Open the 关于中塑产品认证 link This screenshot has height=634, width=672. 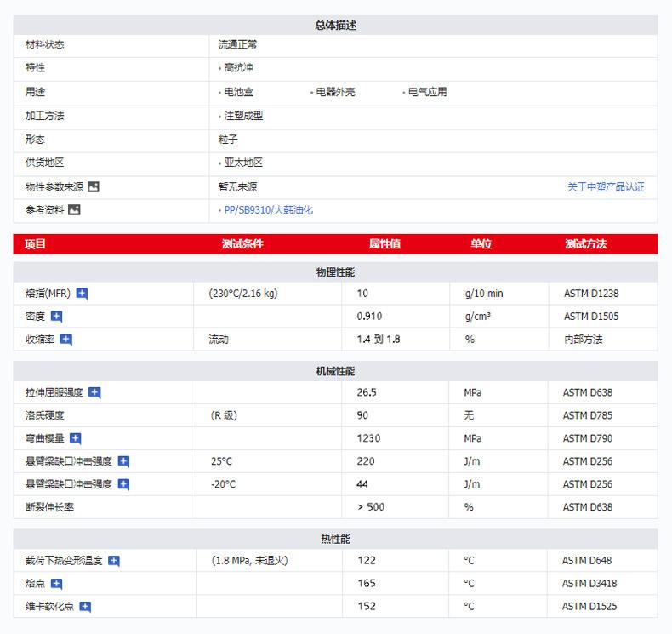(606, 187)
